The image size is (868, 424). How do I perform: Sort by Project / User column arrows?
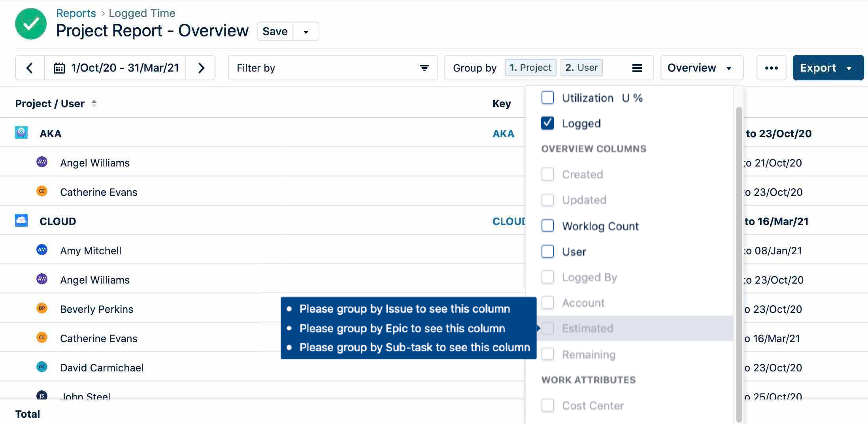[94, 104]
